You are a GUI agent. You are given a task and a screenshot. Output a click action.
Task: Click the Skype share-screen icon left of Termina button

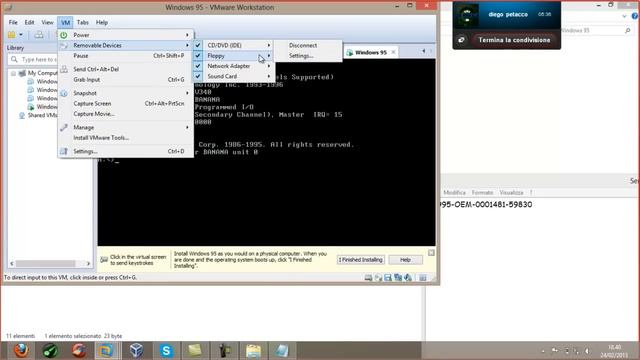pos(462,40)
